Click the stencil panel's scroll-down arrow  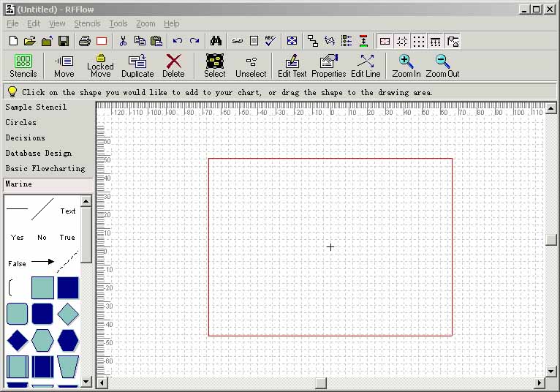[86, 382]
